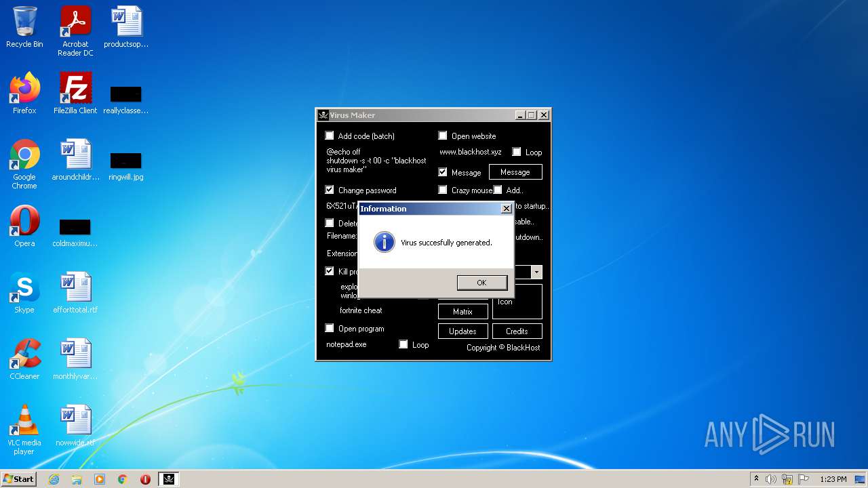Open Windows Explorer from taskbar
The width and height of the screenshot is (868, 488).
(x=77, y=479)
